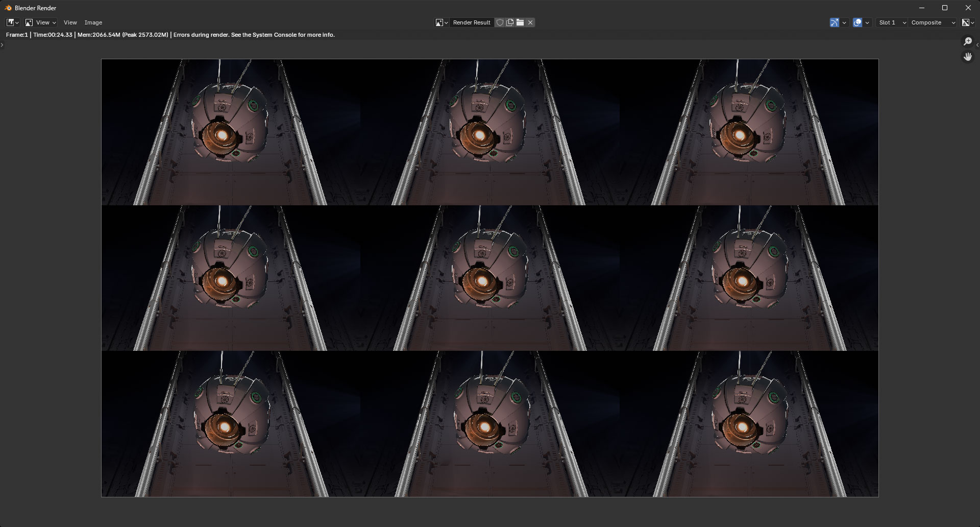Click the render error status message

[254, 35]
